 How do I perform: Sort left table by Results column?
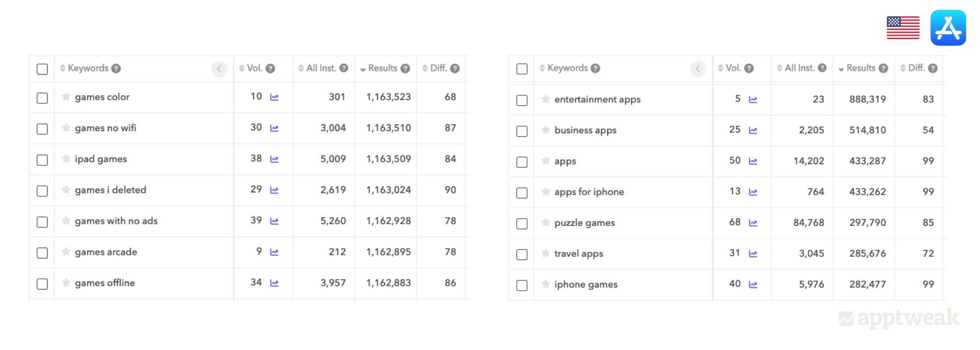[x=382, y=69]
